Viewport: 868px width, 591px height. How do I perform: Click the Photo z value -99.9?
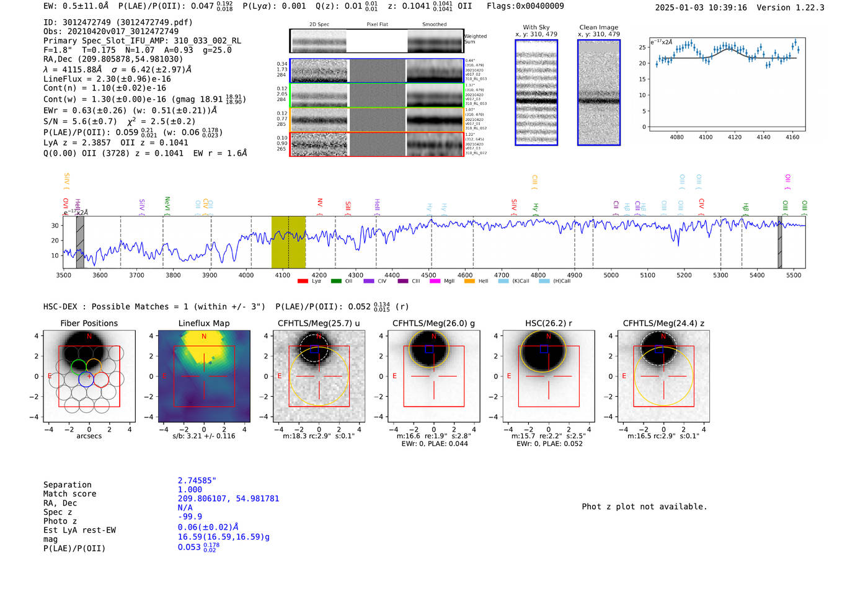pos(190,517)
